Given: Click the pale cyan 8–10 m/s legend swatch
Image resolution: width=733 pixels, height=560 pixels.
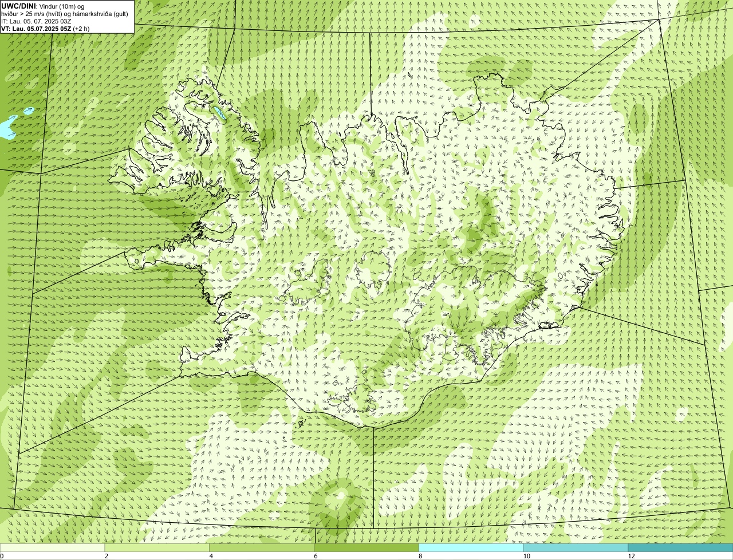Looking at the screenshot, I should [471, 547].
